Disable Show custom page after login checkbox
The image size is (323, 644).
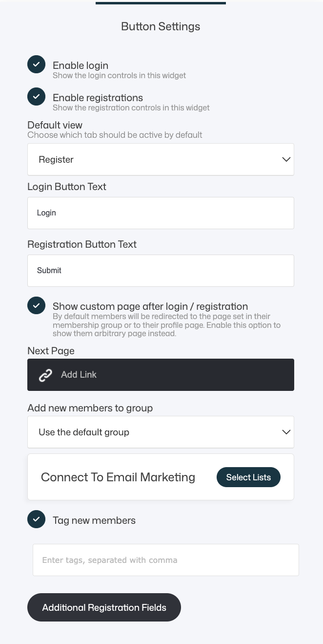(36, 305)
